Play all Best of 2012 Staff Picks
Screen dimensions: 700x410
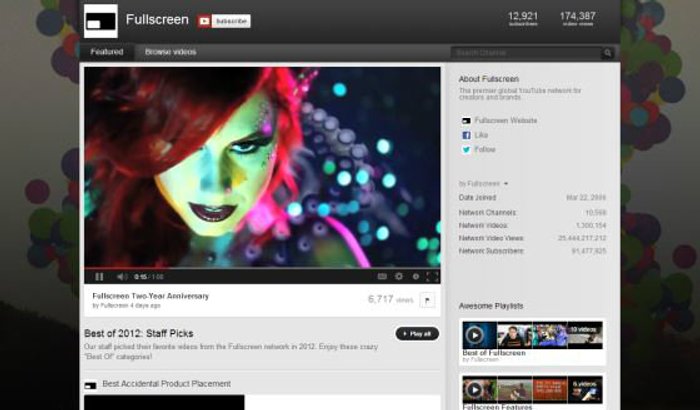click(417, 334)
